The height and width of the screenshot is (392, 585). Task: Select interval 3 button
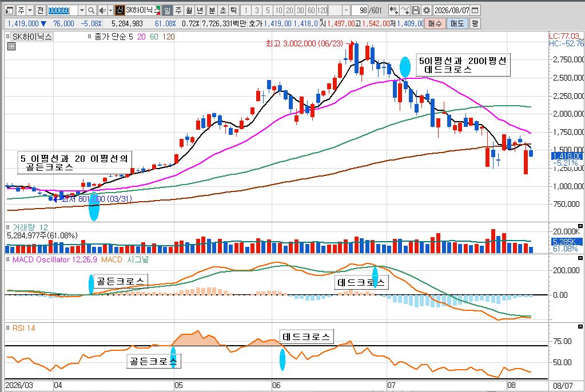[x=257, y=10]
